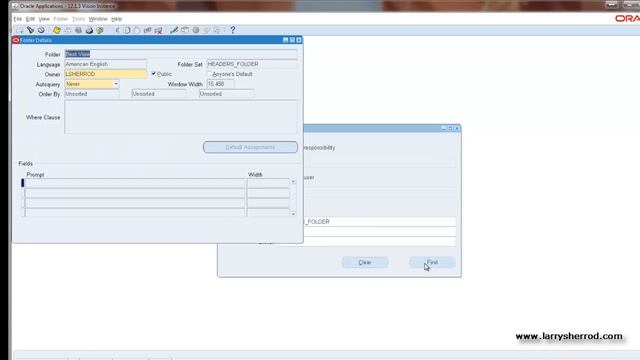Click the Find button in the find window
The image size is (640, 360).
432,262
